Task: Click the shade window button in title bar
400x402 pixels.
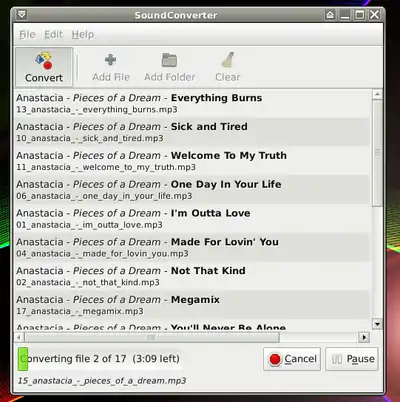Action: (x=330, y=15)
